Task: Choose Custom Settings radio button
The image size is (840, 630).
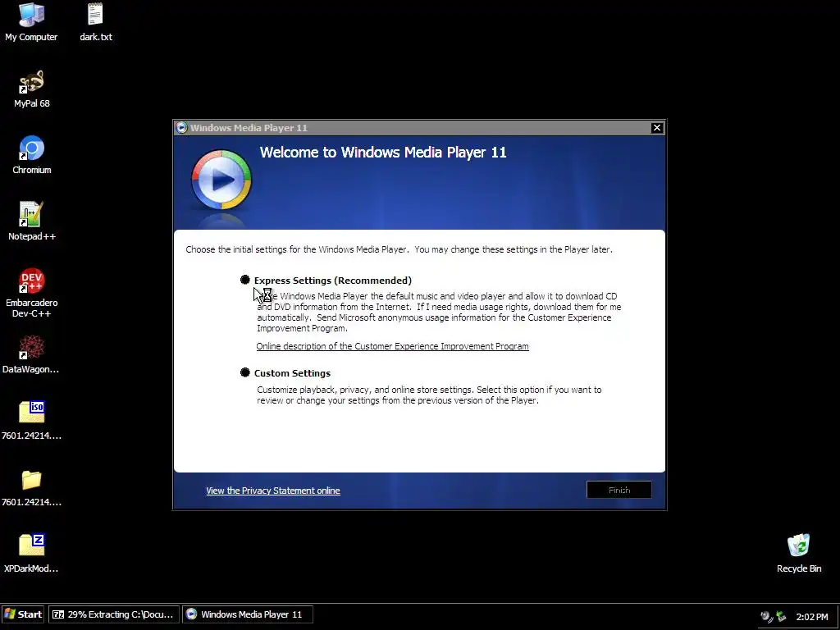Action: click(x=244, y=372)
